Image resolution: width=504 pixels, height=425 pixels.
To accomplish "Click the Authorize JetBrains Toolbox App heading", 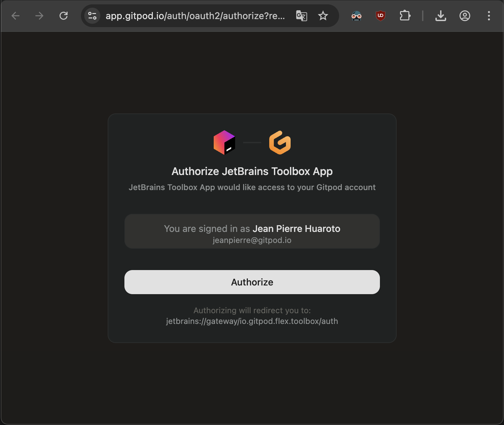I will [252, 171].
